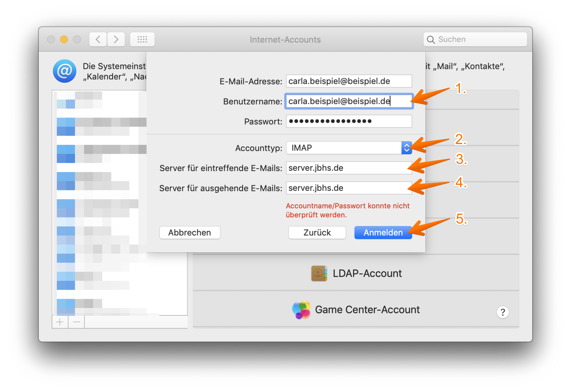Click the Accounttyp label
The height and width of the screenshot is (392, 571).
(x=259, y=148)
